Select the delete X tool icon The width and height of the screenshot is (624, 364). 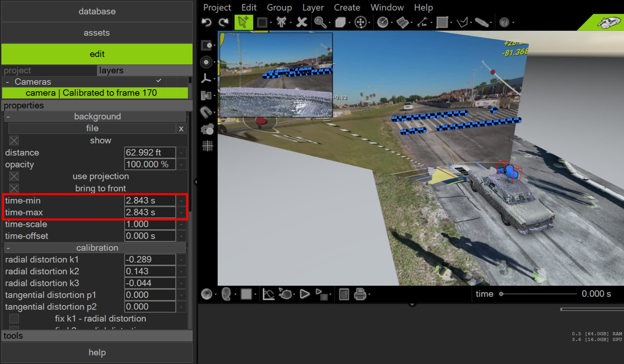301,22
